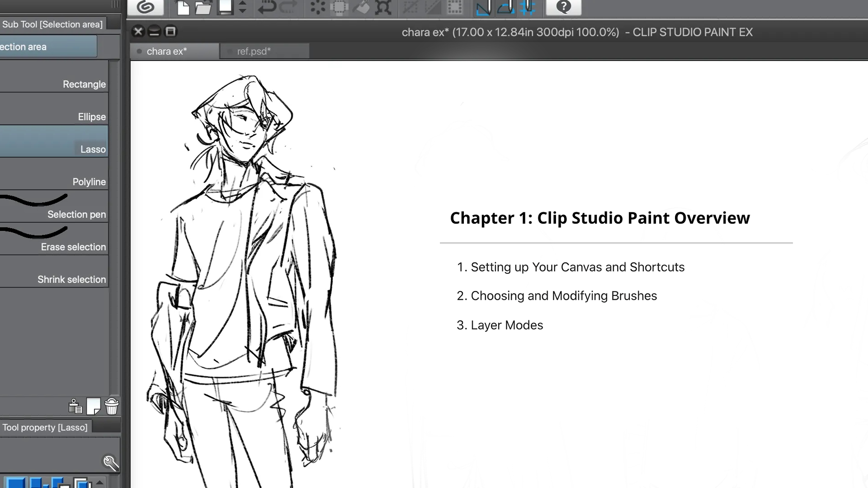Open sub tool detail settings via wrench icon
The height and width of the screenshot is (488, 868).
[x=110, y=463]
